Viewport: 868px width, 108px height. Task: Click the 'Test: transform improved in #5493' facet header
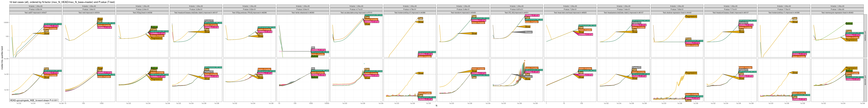[463, 13]
